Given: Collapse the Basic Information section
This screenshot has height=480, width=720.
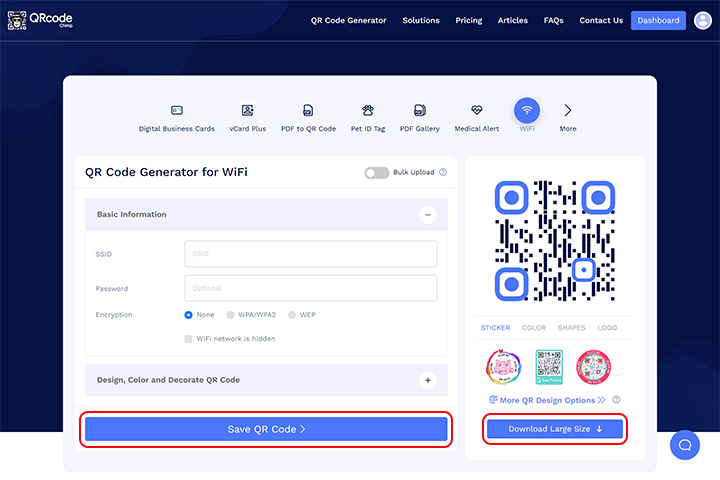Looking at the screenshot, I should click(428, 214).
